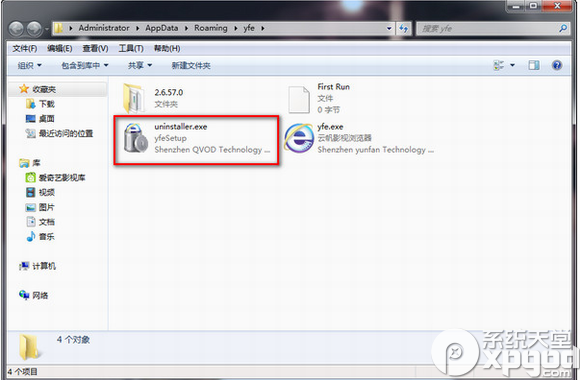Expand the arrow after AppData breadcrumb
Image resolution: width=580 pixels, height=380 pixels.
pyautogui.click(x=186, y=28)
